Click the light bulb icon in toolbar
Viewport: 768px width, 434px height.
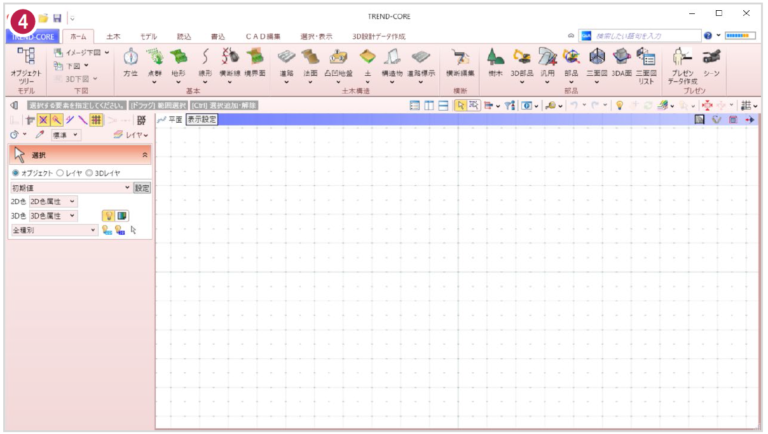620,105
